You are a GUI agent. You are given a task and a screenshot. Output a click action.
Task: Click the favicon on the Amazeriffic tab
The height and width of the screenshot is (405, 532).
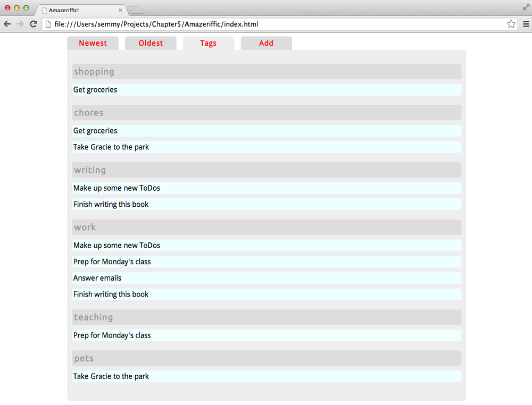44,10
